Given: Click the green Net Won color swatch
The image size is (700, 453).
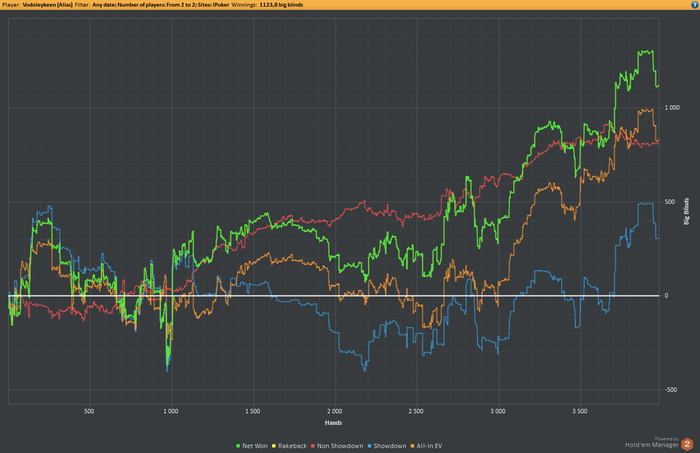Looking at the screenshot, I should pos(238,446).
